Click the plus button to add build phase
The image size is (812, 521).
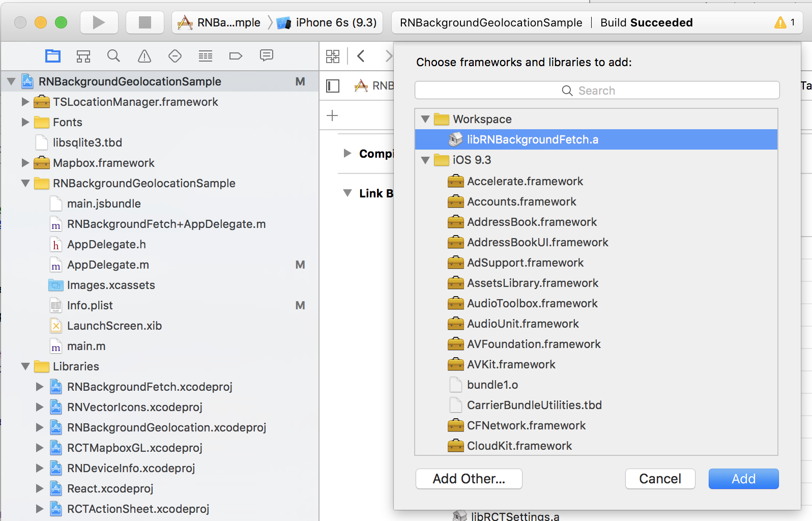click(x=332, y=115)
